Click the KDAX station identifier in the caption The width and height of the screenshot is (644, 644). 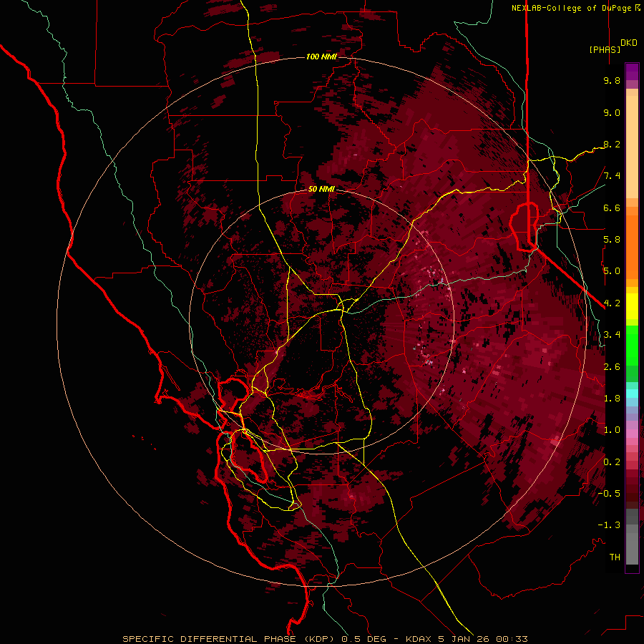[419, 639]
